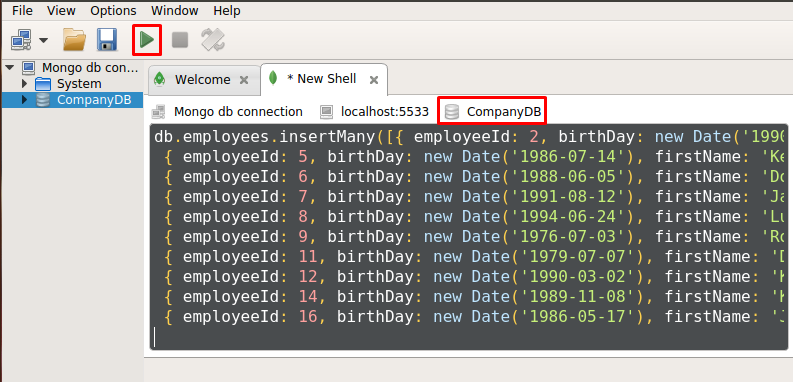Open the connect dropdown arrow
The height and width of the screenshot is (382, 793).
click(x=43, y=40)
